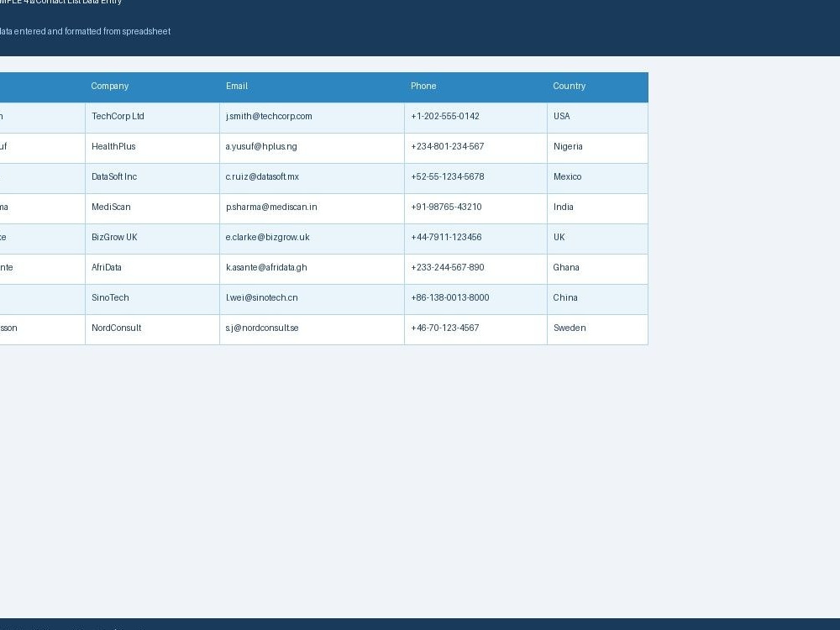The image size is (840, 630).
Task: Click email e.clarke@bizgrow.uk
Action: click(267, 238)
